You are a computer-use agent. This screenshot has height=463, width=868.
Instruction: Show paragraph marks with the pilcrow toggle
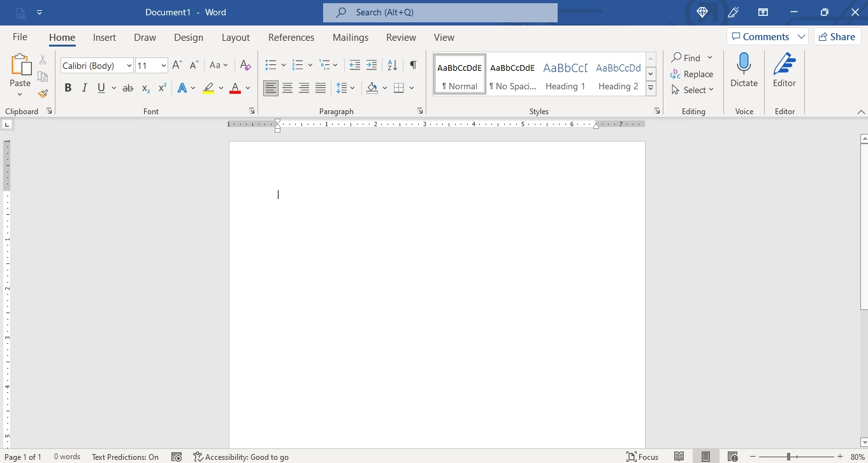[x=412, y=64]
